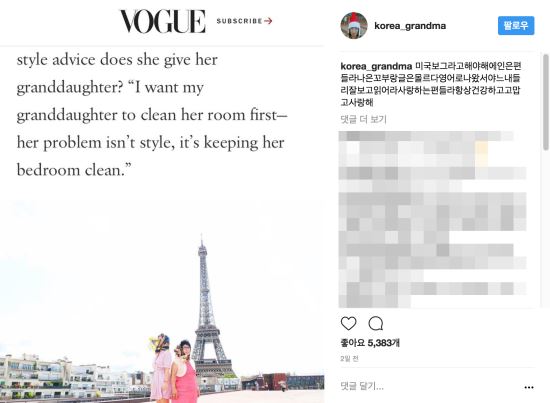Viewport: 550px width, 403px height.
Task: Click the woman in the pink dress
Action: tap(185, 372)
